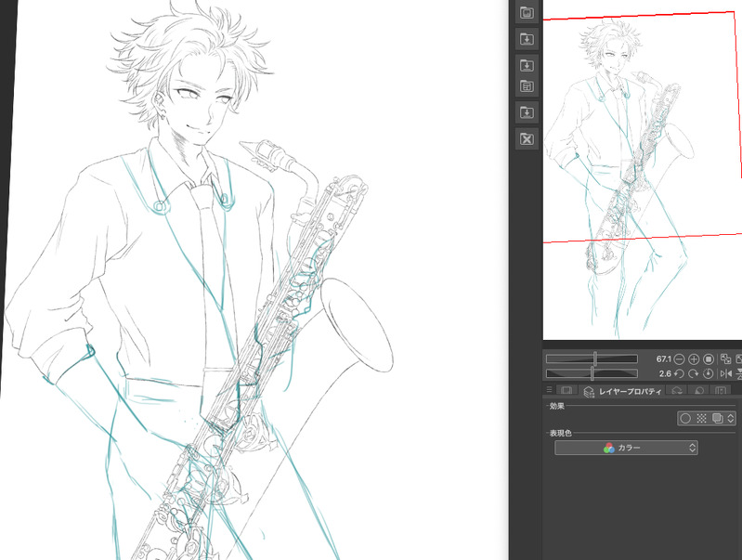Click the folder icon marked with an X
The height and width of the screenshot is (560, 742).
[527, 138]
